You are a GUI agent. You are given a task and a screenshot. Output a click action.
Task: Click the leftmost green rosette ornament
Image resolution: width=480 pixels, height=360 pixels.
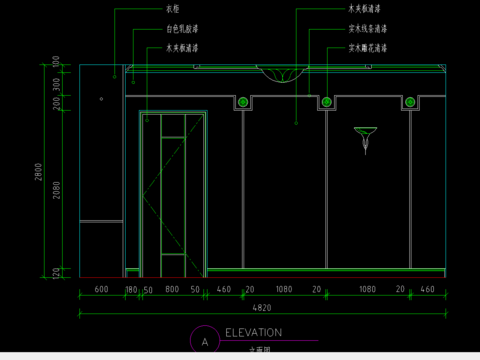click(x=243, y=102)
